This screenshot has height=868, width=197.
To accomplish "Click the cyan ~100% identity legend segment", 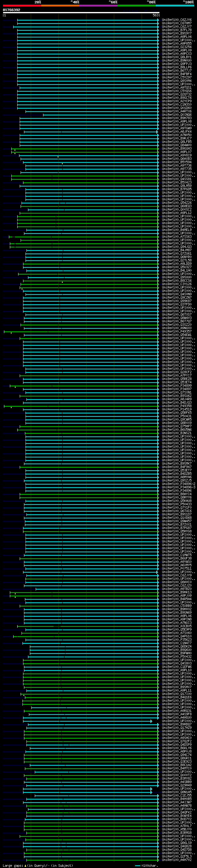I will [x=175, y=6].
